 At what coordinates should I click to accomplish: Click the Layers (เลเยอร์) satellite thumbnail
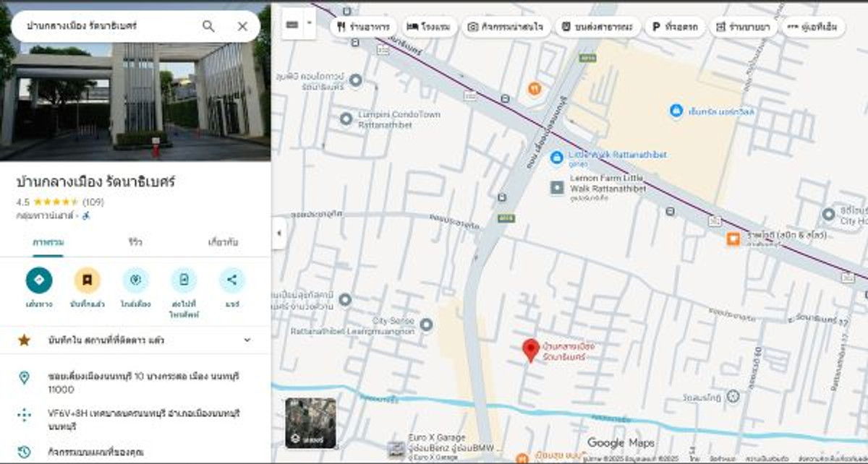click(x=310, y=423)
